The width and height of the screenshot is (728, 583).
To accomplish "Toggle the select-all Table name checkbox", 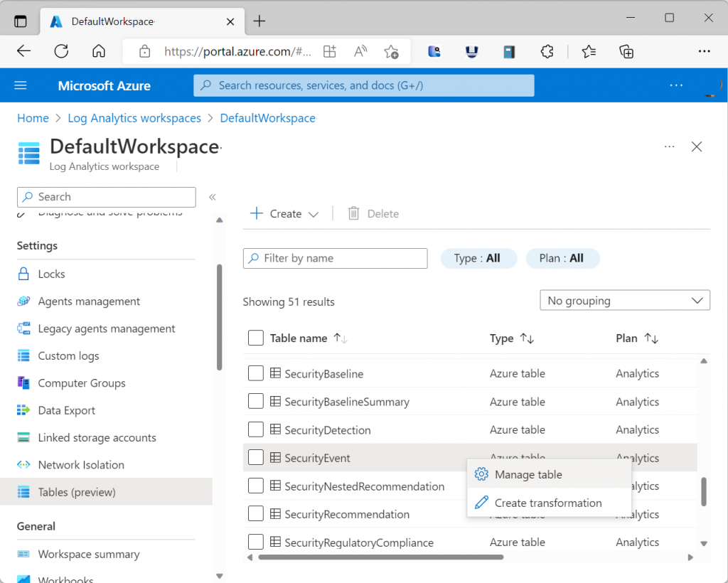I will point(256,338).
